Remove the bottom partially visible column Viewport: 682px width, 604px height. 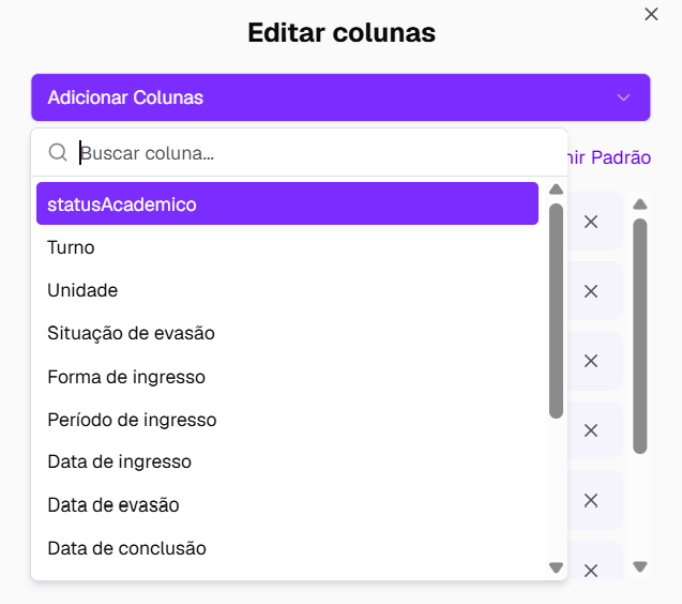pyautogui.click(x=591, y=570)
